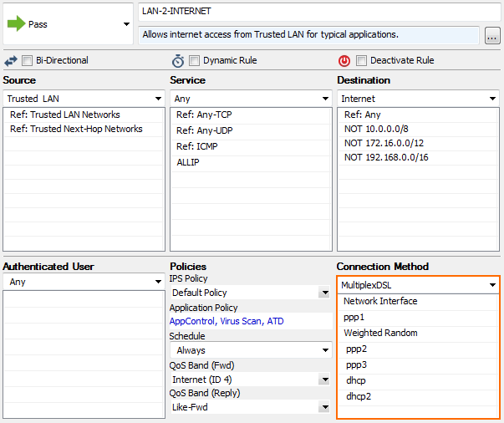Click the Dynamic Rule stopwatch icon
Image resolution: width=504 pixels, height=423 pixels.
click(x=178, y=60)
